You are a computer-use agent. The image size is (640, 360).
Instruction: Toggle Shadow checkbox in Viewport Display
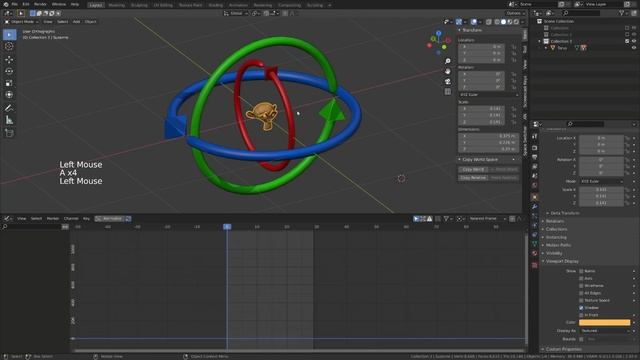(x=581, y=308)
